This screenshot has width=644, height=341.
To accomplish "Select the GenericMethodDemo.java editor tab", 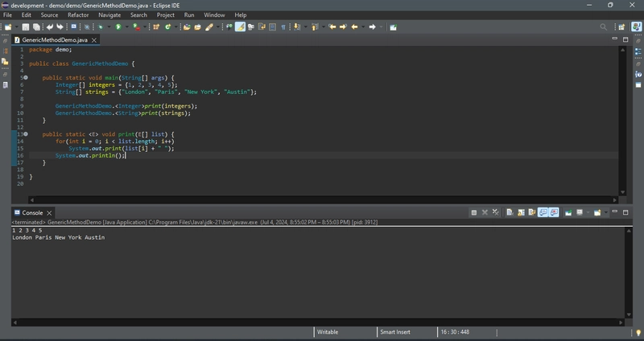I will tap(55, 39).
